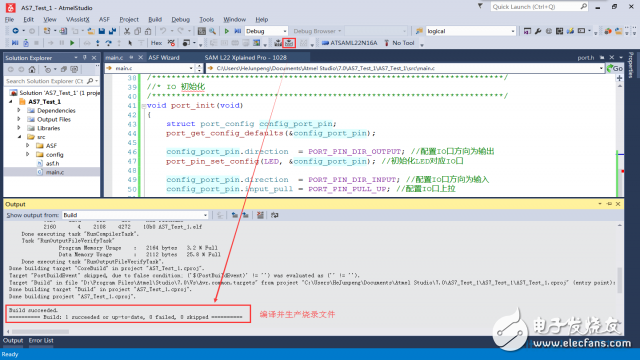Click the Solution Explorer Home icon
The height and width of the screenshot is (360, 640).
(32, 69)
